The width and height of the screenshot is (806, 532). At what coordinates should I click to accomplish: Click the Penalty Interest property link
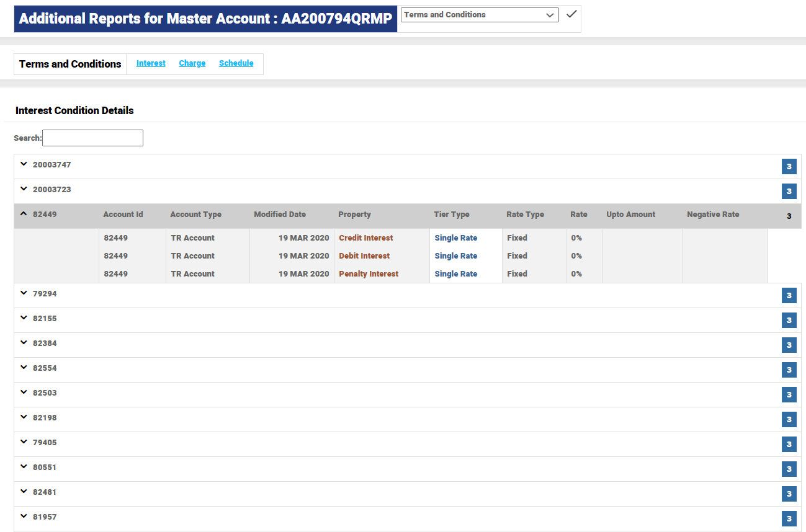coord(369,274)
